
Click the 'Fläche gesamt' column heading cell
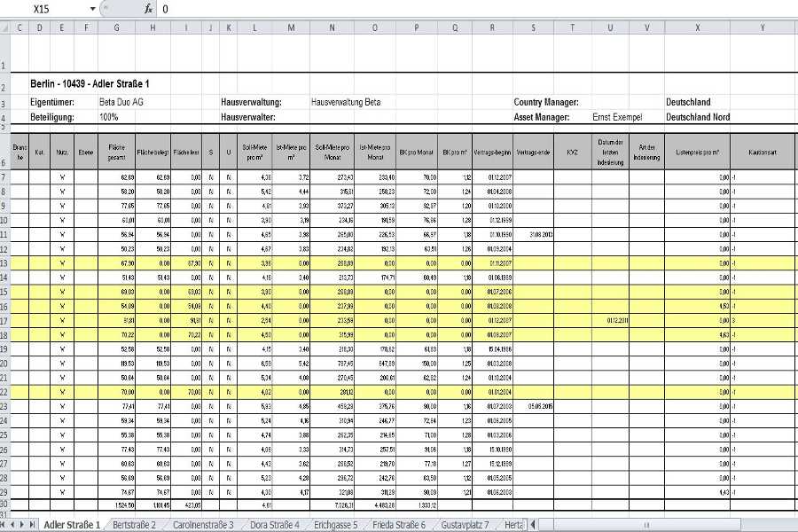[x=116, y=152]
